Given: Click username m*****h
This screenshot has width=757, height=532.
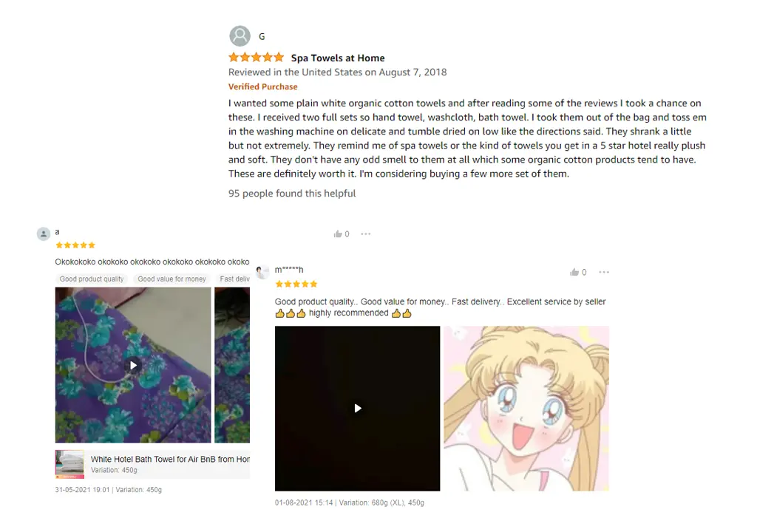Looking at the screenshot, I should point(289,270).
